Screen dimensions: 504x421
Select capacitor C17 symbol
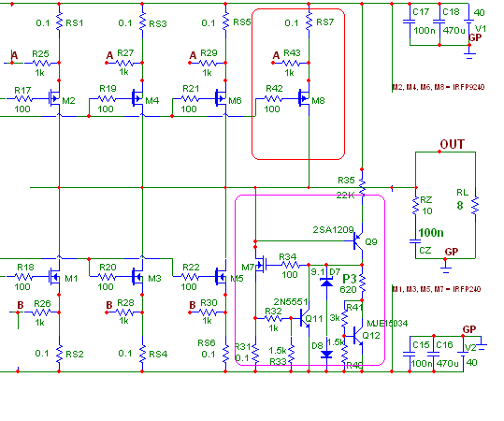pos(410,22)
